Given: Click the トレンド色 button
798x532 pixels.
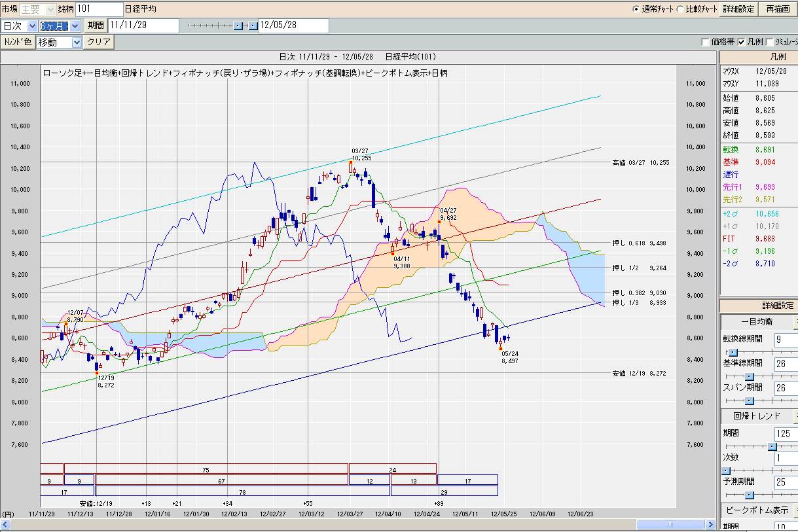Looking at the screenshot, I should click(x=18, y=42).
